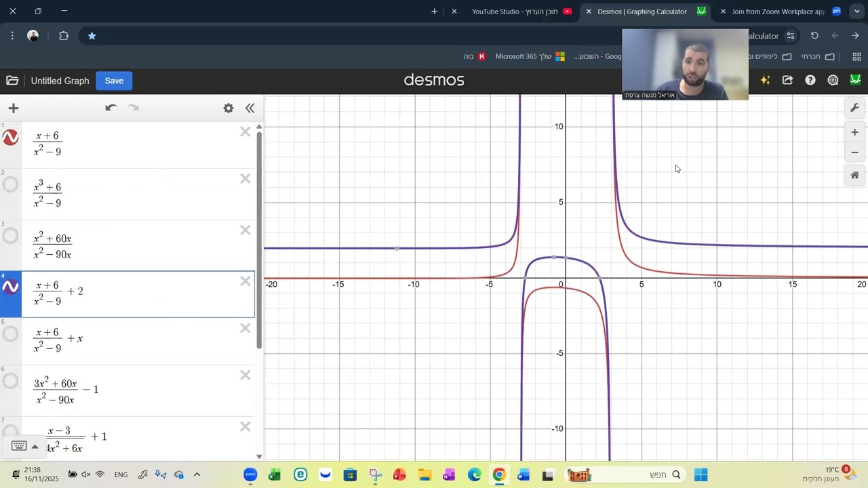Save the Desmos graph
Image resolution: width=868 pixels, height=488 pixels.
coord(114,81)
